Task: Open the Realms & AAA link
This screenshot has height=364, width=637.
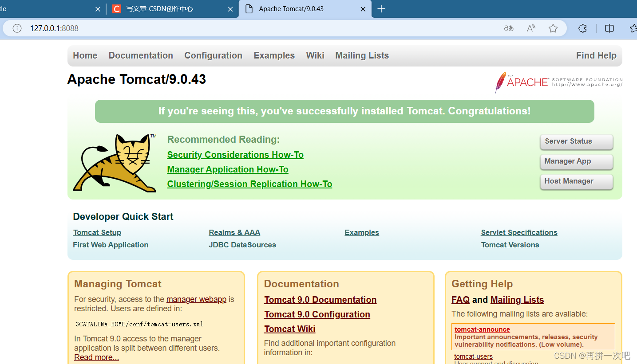Action: 234,232
